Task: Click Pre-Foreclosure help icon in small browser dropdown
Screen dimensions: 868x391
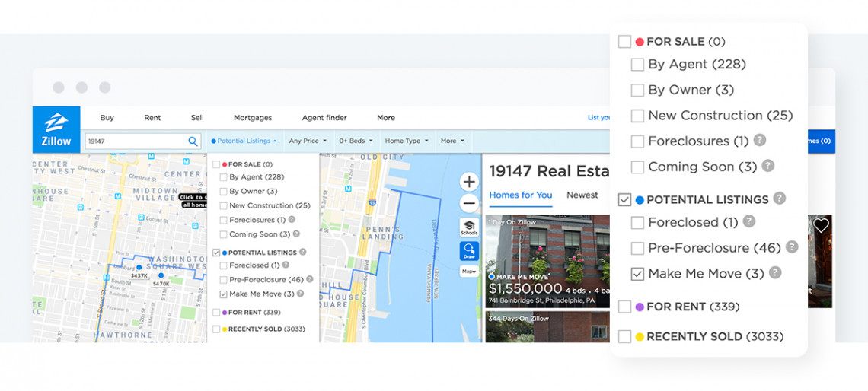Action: 309,279
